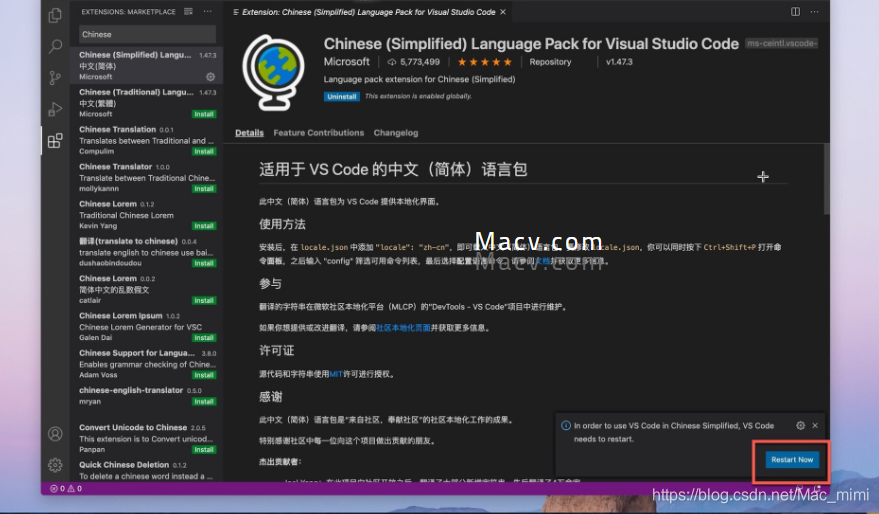Open Run and Debug view icon
This screenshot has width=879, height=514.
(x=55, y=109)
